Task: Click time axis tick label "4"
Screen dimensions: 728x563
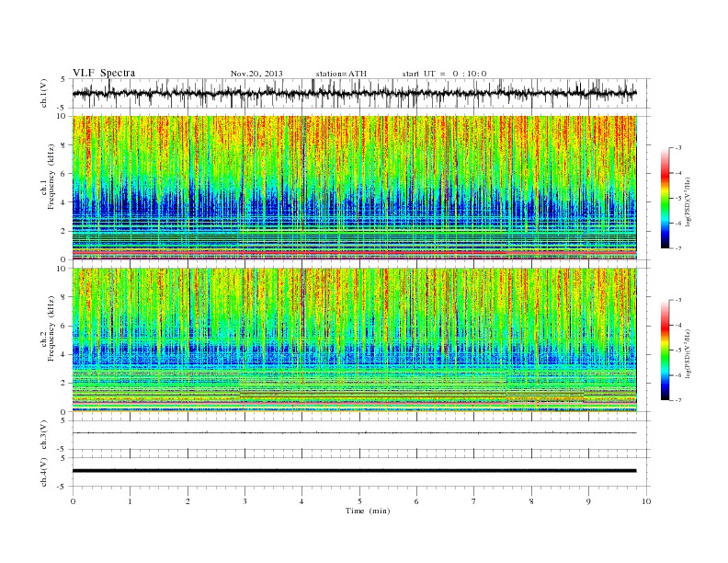Action: point(301,501)
